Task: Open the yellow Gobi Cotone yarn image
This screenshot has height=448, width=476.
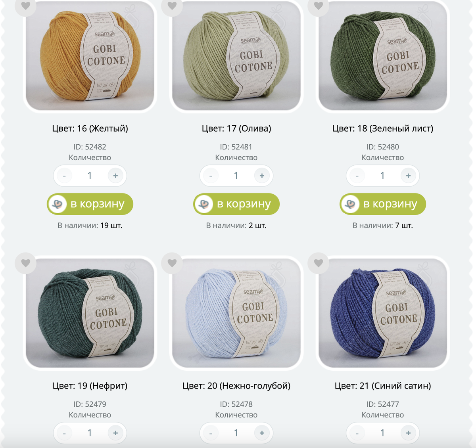Action: click(90, 56)
